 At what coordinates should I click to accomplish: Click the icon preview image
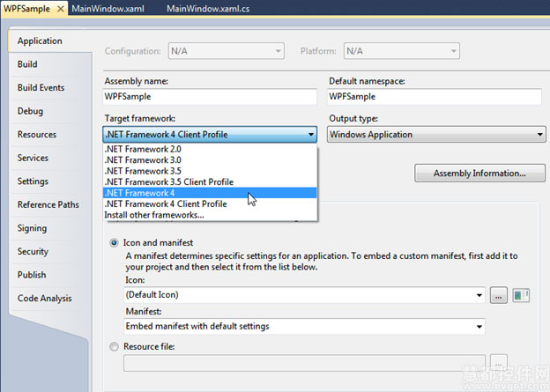click(521, 295)
